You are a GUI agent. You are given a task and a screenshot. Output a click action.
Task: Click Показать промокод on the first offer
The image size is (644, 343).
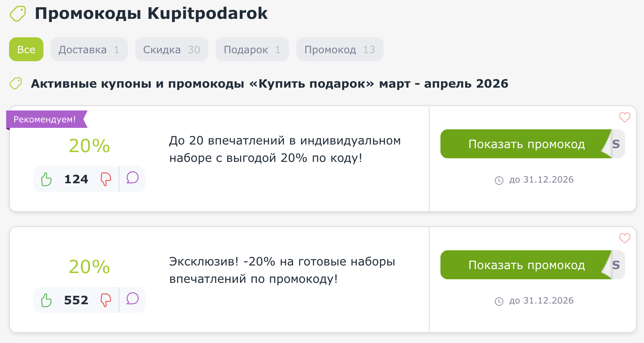[x=527, y=144]
